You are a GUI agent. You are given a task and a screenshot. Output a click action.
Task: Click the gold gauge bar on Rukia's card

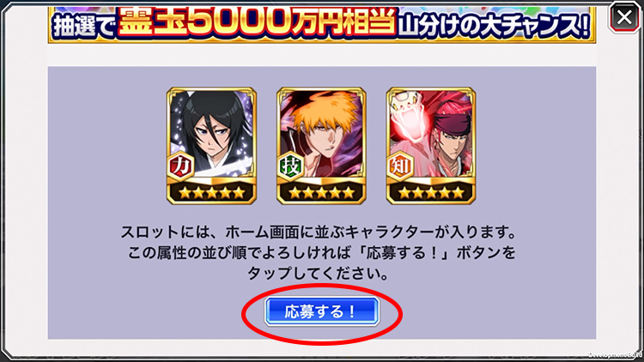tap(223, 181)
